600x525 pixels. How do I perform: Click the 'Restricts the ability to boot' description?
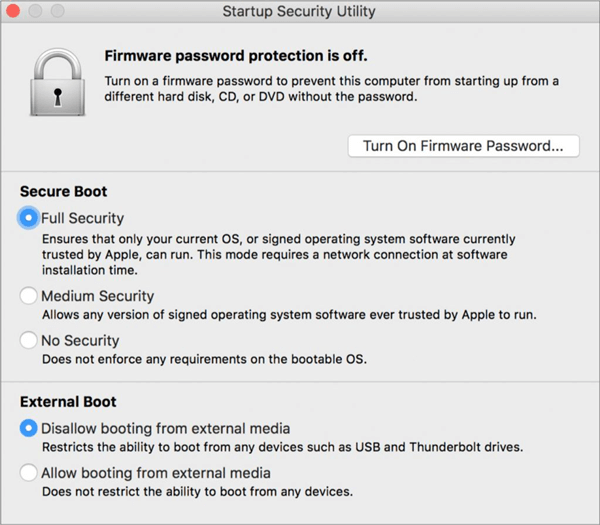[x=282, y=447]
